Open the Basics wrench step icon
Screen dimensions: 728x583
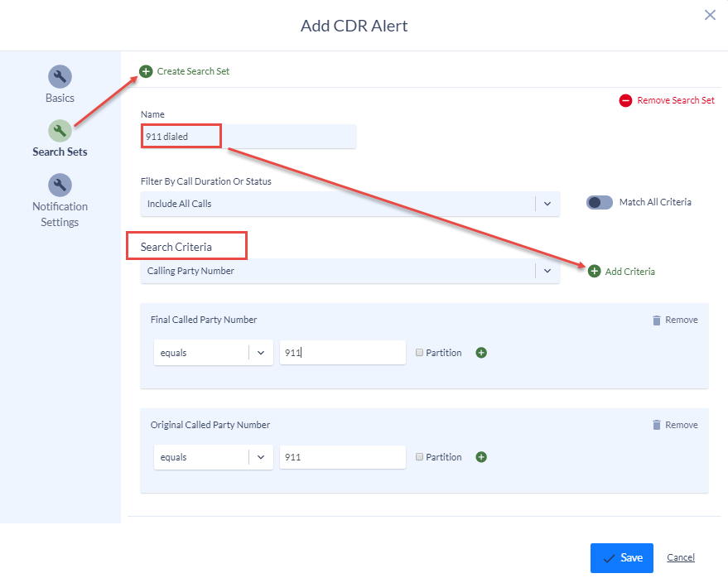click(60, 76)
